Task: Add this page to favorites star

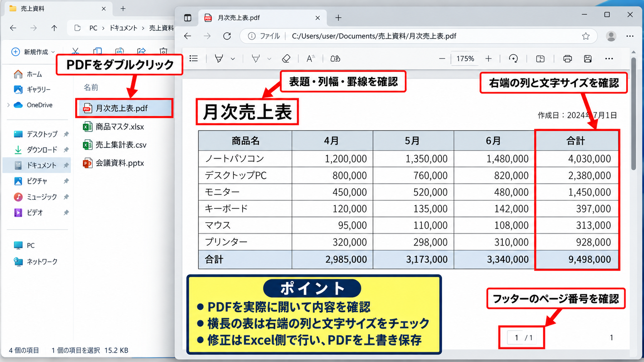Action: pos(586,36)
